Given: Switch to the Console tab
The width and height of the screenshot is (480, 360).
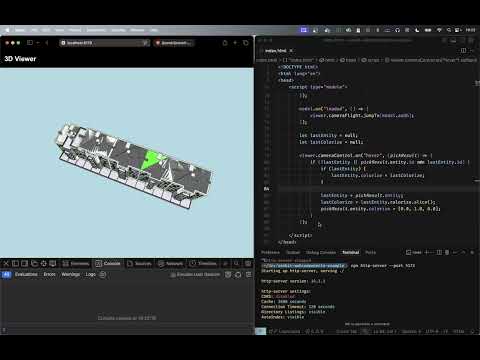Looking at the screenshot, I should 108,264.
